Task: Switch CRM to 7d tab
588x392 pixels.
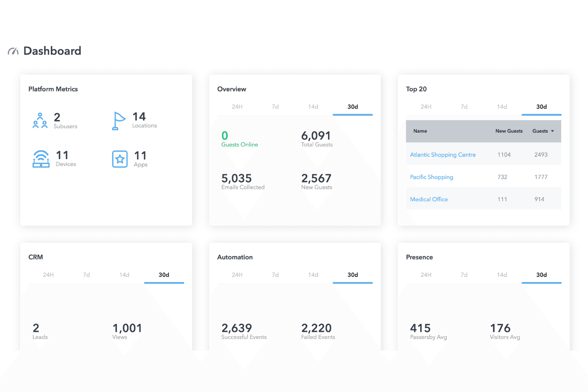Action: point(86,275)
